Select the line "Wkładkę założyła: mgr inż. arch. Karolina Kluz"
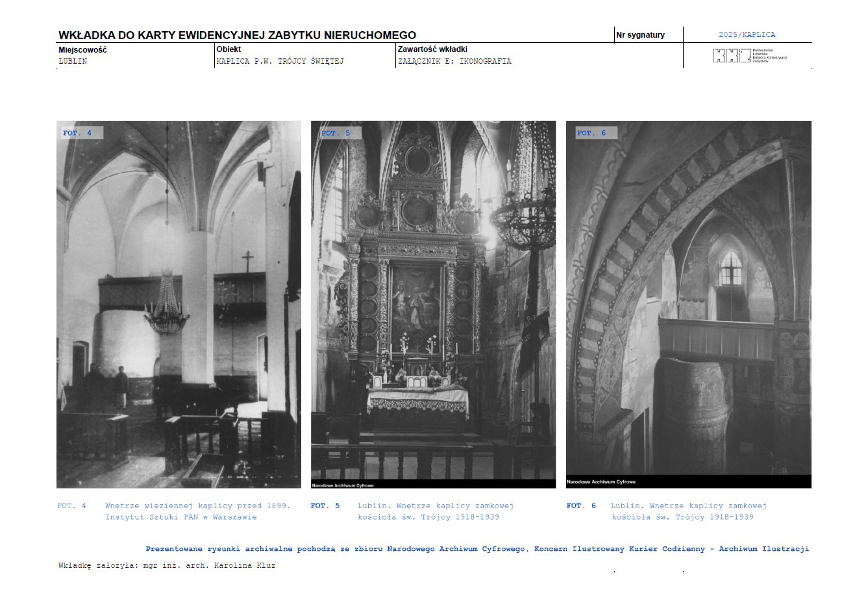Screen dimensions: 868x612 point(167,565)
